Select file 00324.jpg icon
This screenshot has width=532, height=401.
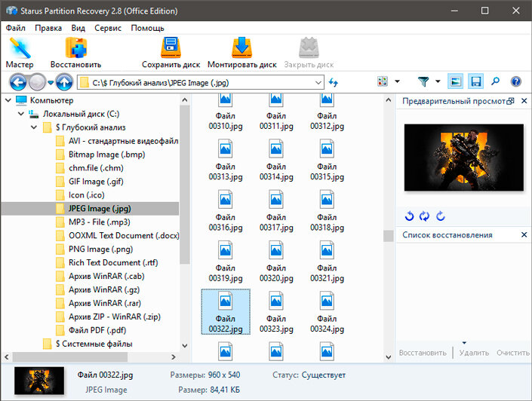[x=327, y=301]
